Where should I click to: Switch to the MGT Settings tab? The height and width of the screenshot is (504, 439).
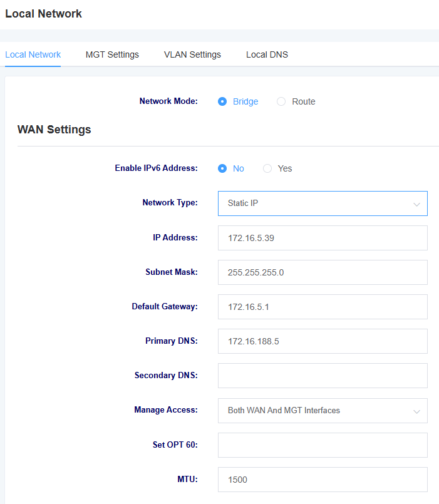click(112, 54)
